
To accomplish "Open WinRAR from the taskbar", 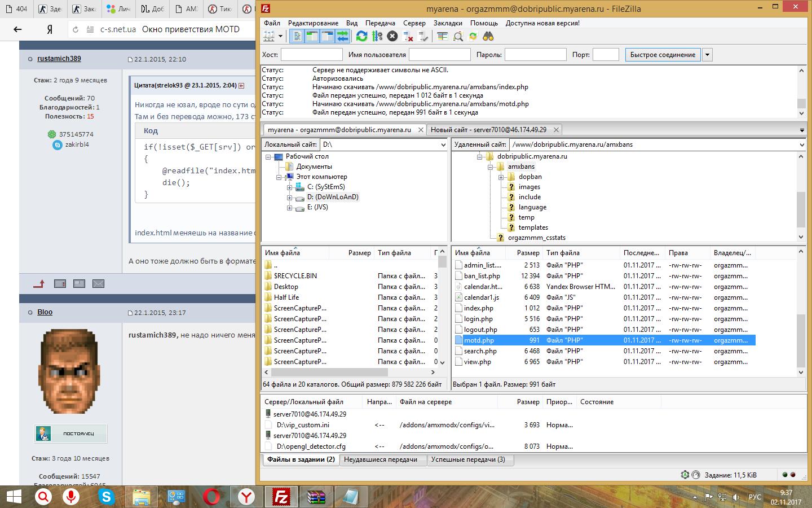I will [317, 497].
